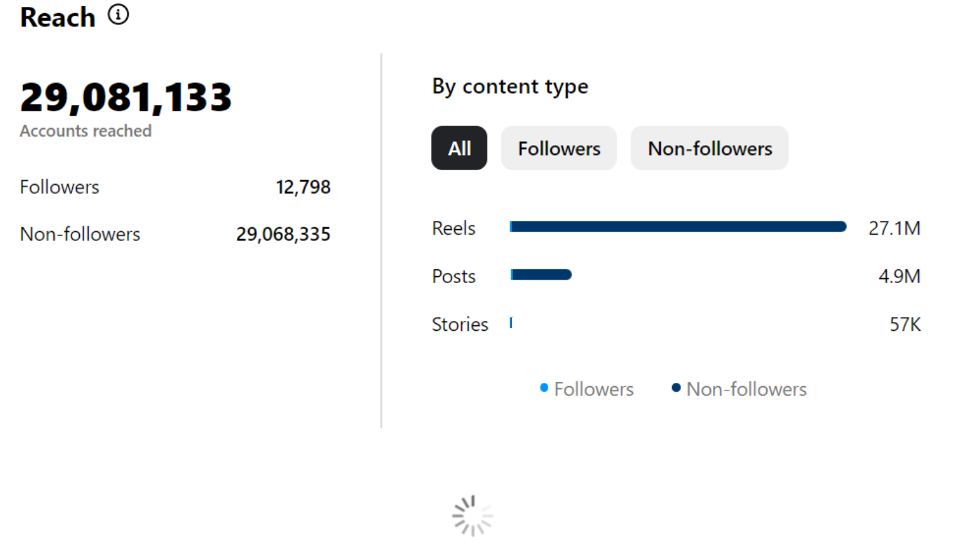Click the dark blue Non-followers legend dot
The width and height of the screenshot is (976, 560).
pyautogui.click(x=676, y=388)
